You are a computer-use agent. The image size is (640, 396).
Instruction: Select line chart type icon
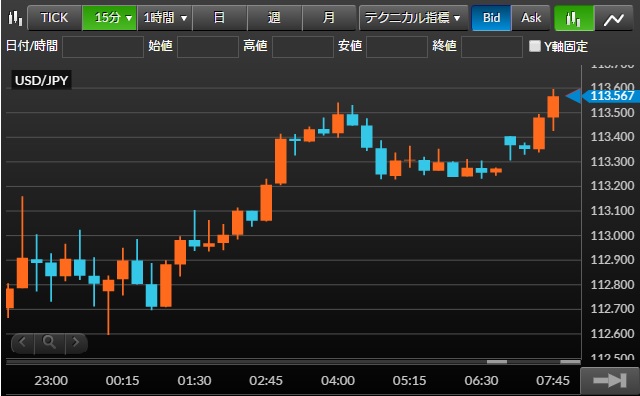[614, 18]
